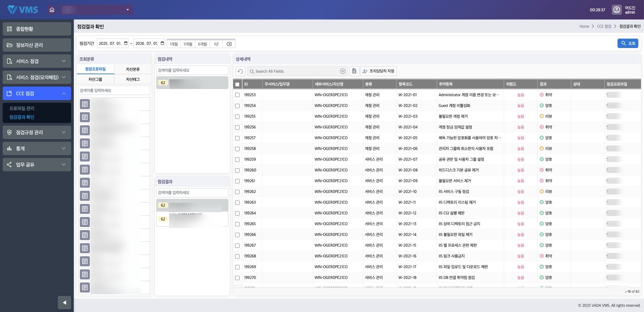Screen dimensions: 644x312
Task: Click CCE 점검 breadcrumb link
Action: (x=604, y=26)
